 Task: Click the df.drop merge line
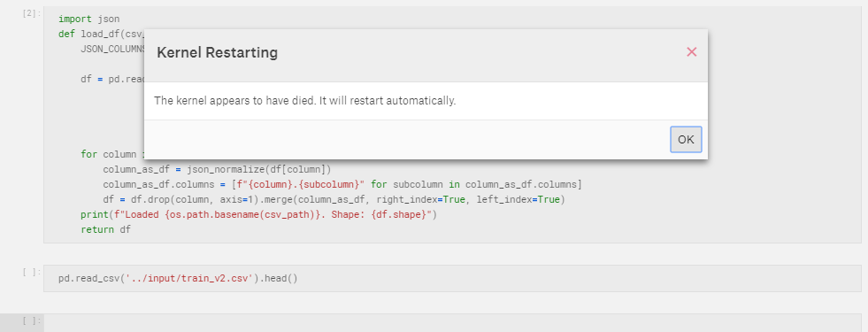pos(334,199)
